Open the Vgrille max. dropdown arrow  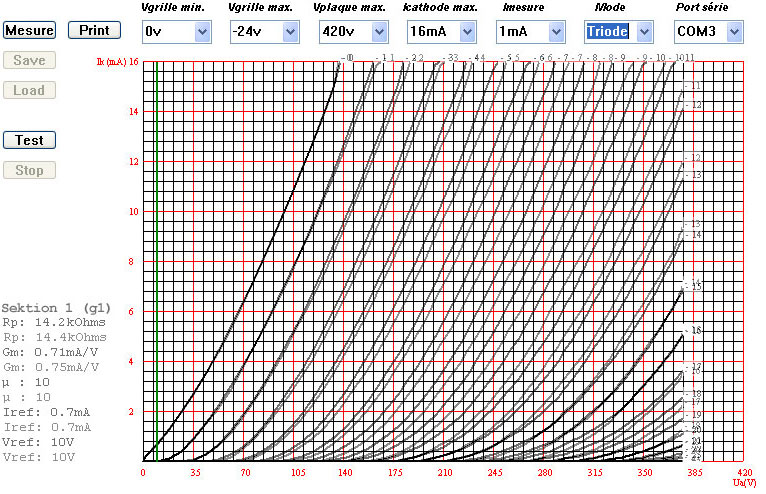pyautogui.click(x=291, y=32)
